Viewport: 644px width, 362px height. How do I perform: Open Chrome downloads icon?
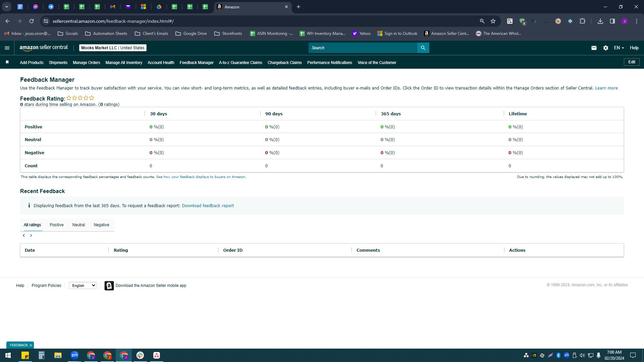[x=600, y=21]
